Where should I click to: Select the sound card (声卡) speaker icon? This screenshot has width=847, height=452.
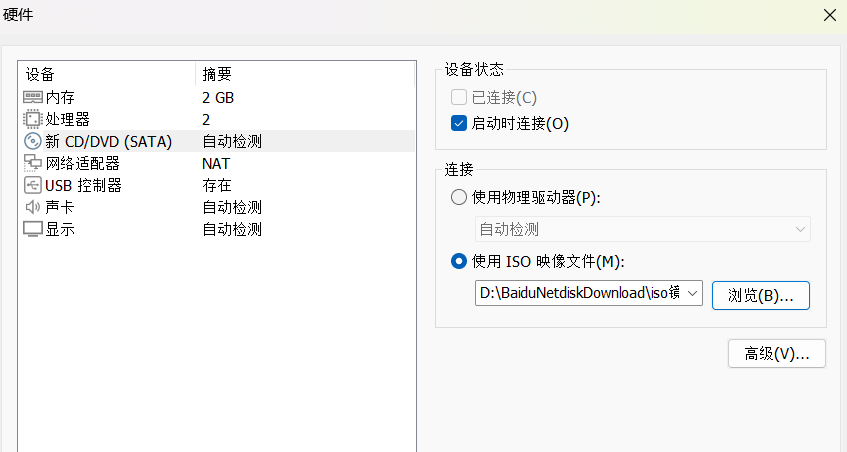pos(33,207)
